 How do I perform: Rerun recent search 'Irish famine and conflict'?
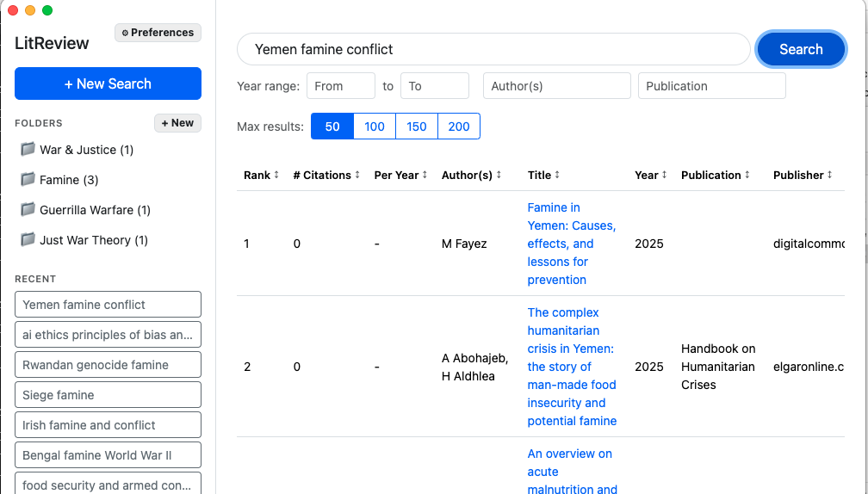tap(108, 425)
